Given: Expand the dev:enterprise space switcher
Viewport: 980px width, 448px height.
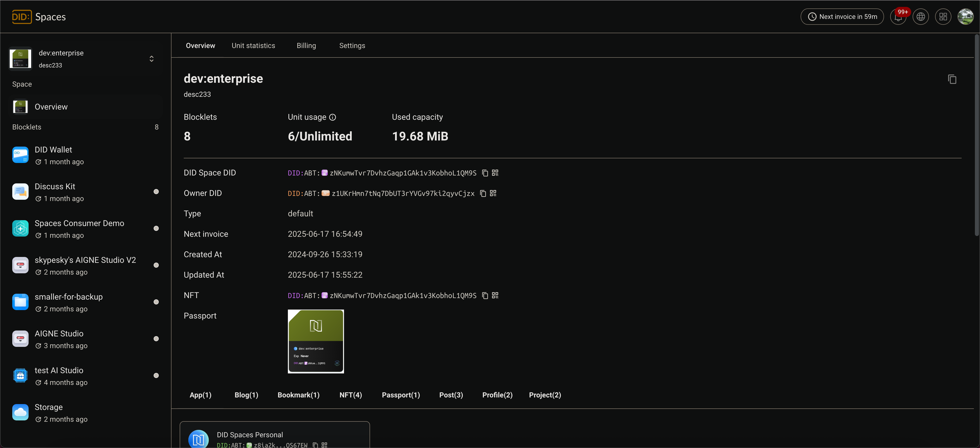Looking at the screenshot, I should [151, 58].
